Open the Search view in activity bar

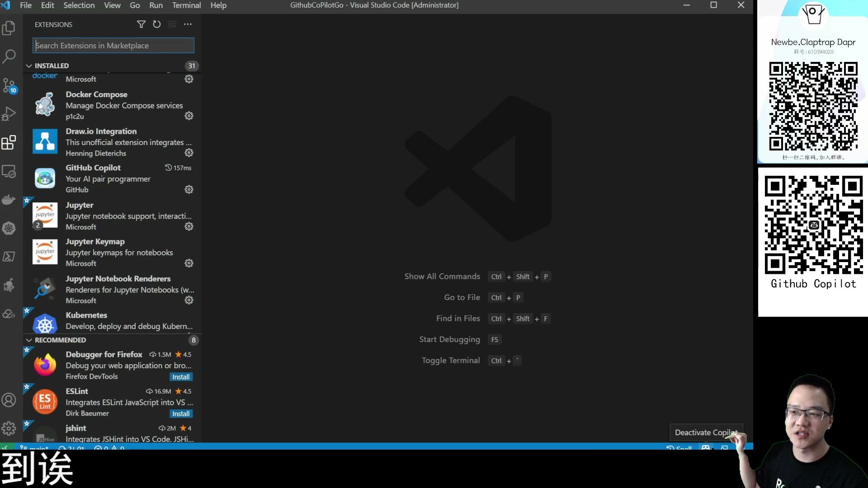pos(9,56)
